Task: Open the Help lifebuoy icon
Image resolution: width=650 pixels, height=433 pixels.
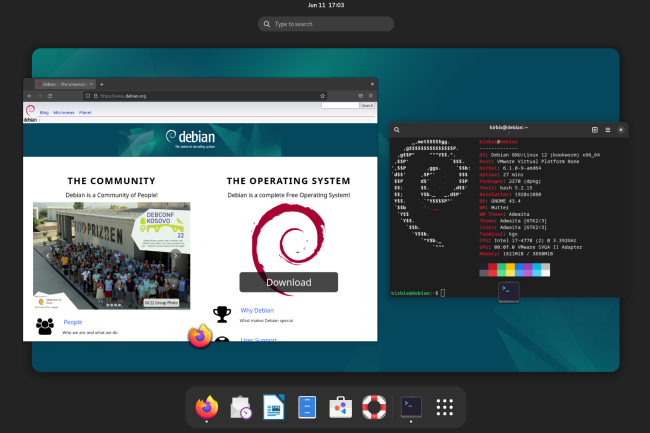Action: [x=375, y=407]
